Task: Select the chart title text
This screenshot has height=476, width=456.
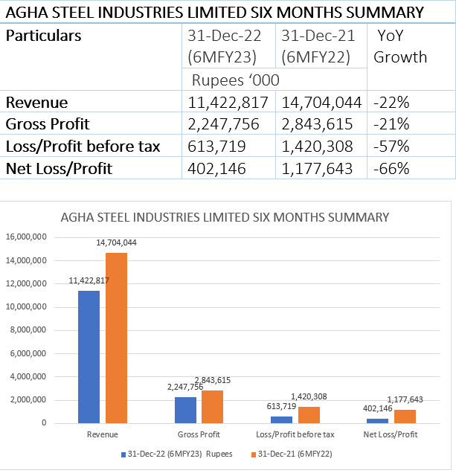Action: point(225,218)
